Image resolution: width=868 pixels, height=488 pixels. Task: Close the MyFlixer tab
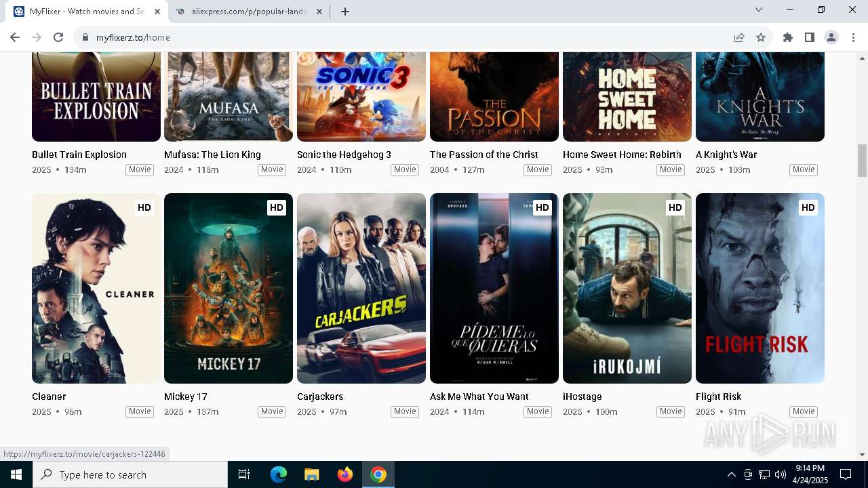(x=157, y=12)
